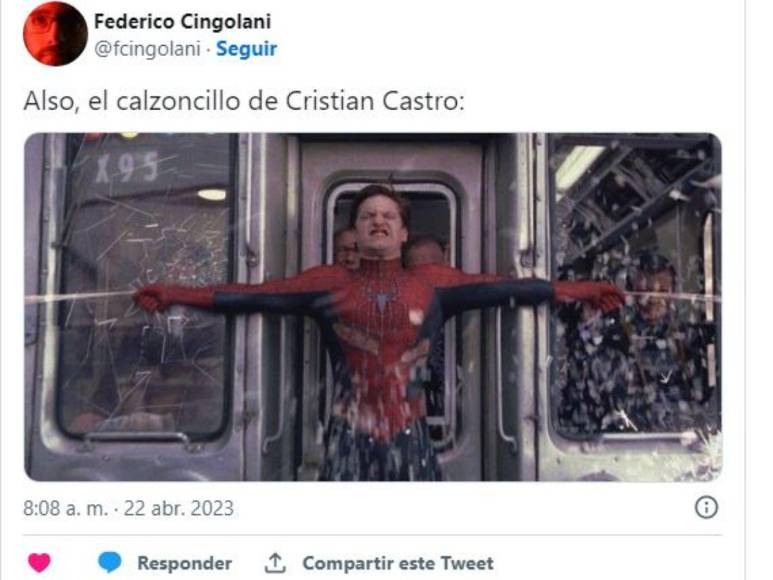Click the 22 abr. 2023 date

pyautogui.click(x=178, y=508)
